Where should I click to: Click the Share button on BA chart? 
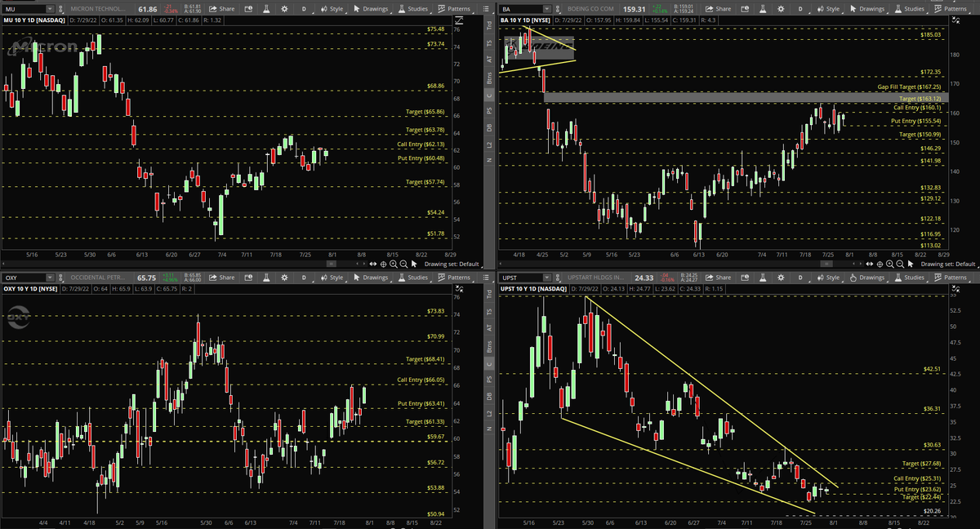tap(718, 8)
